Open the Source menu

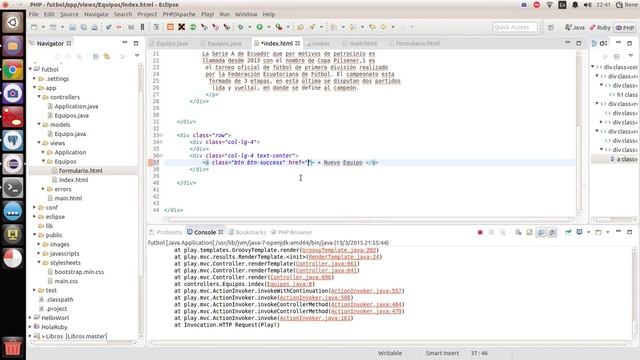(x=69, y=14)
